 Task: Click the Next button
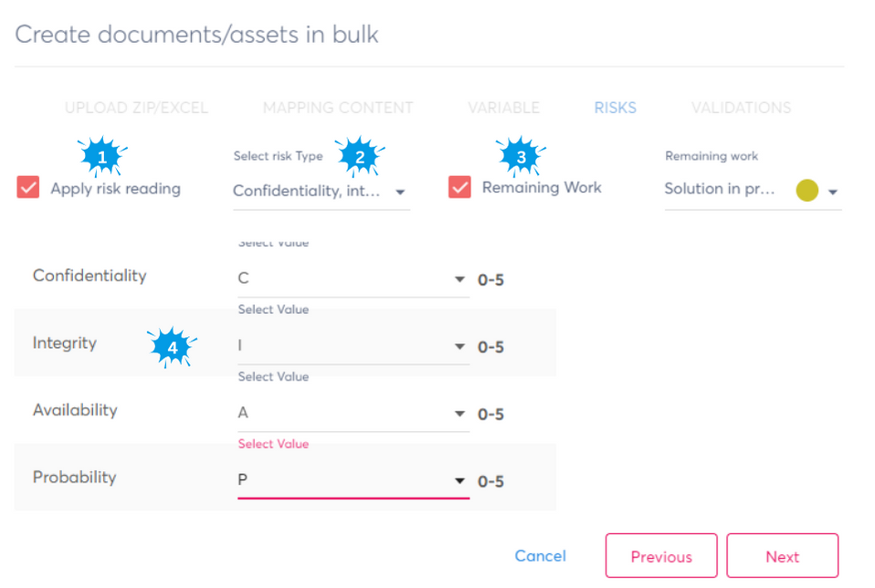pyautogui.click(x=782, y=556)
